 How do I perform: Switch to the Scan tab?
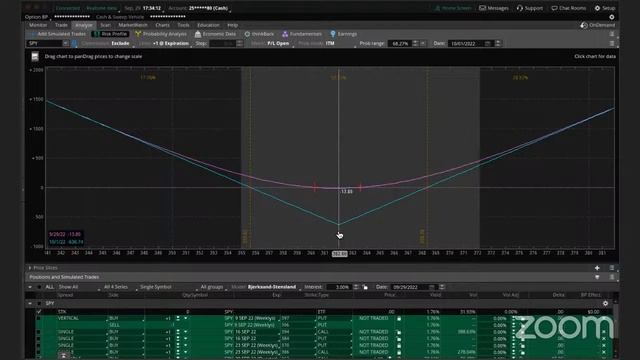pyautogui.click(x=105, y=25)
